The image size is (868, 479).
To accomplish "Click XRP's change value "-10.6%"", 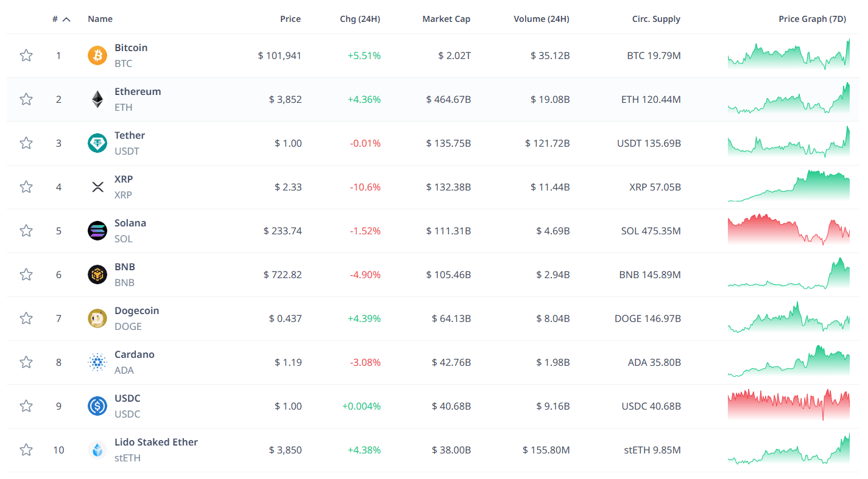I will click(x=365, y=187).
